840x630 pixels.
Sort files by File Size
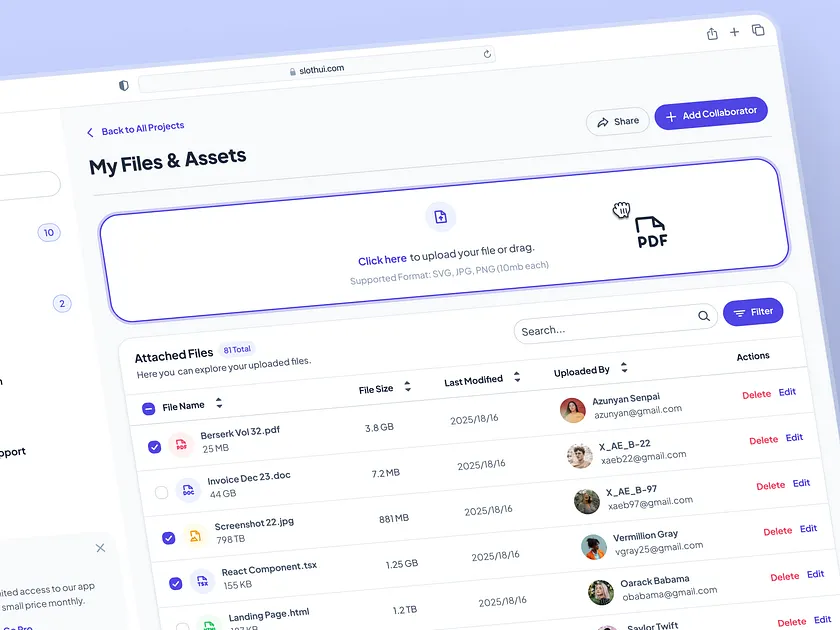click(x=407, y=387)
